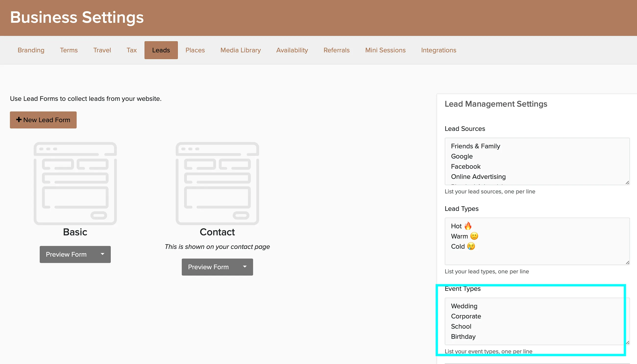Screen dimensions: 637x364
Task: Open the Contact form thumbnail
Action: (217, 183)
